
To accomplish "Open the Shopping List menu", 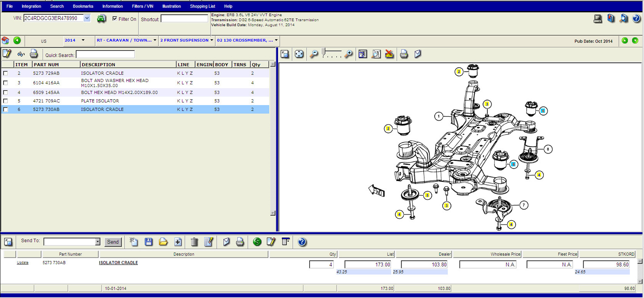I will pos(202,6).
